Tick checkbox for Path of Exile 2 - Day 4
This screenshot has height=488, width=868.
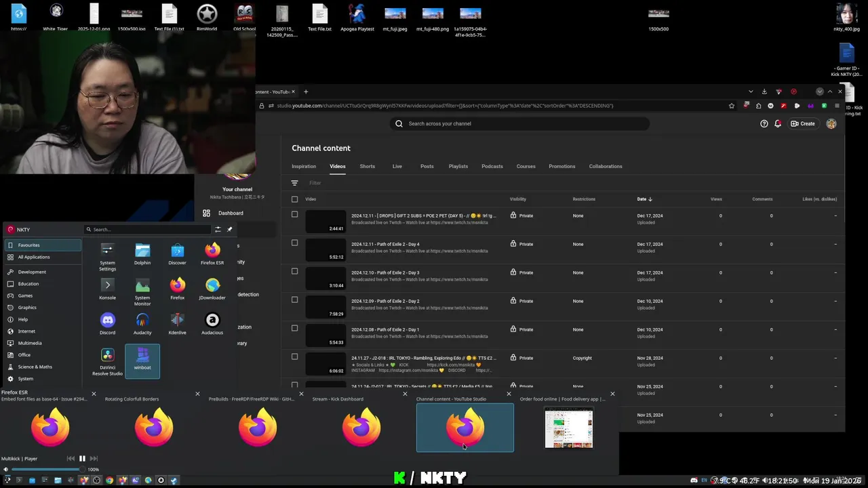(294, 243)
